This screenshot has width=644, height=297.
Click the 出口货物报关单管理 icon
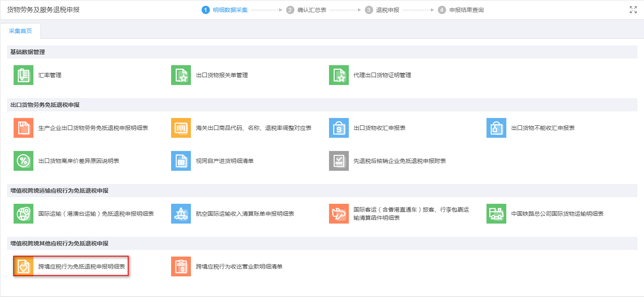tap(181, 75)
